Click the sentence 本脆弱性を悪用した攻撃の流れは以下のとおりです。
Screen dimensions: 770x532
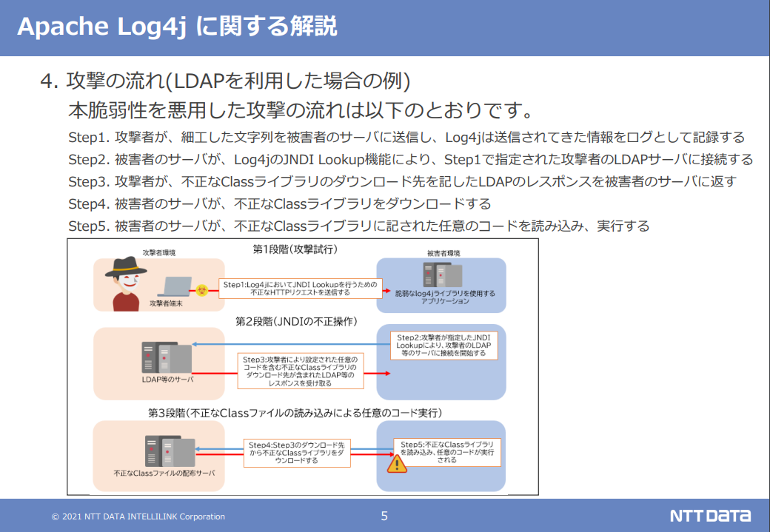pyautogui.click(x=301, y=110)
